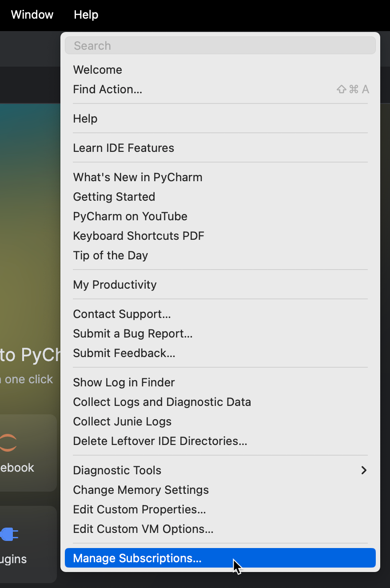Select Submit a Bug Report
The width and height of the screenshot is (390, 588).
(132, 333)
